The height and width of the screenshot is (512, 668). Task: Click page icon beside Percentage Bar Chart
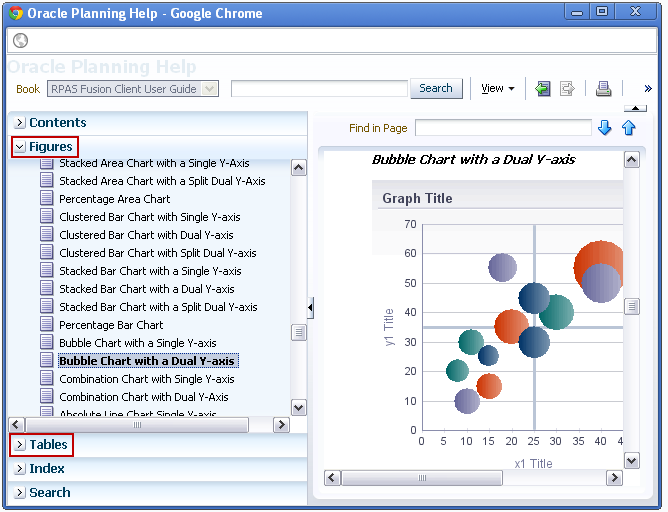click(47, 325)
